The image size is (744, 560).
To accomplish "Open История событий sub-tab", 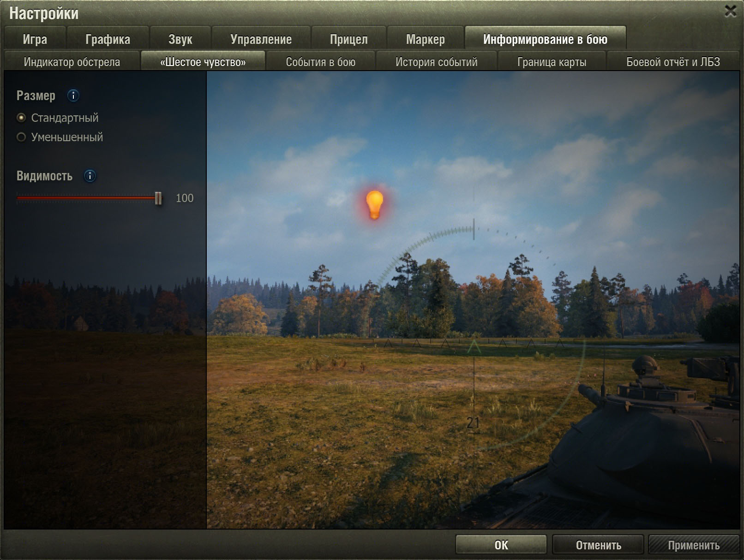I will pyautogui.click(x=436, y=62).
